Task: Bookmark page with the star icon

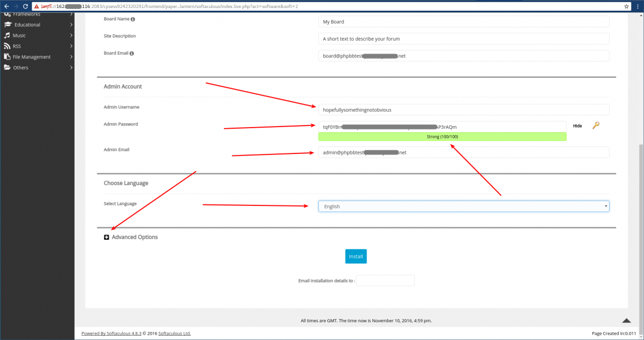Action: pyautogui.click(x=626, y=6)
